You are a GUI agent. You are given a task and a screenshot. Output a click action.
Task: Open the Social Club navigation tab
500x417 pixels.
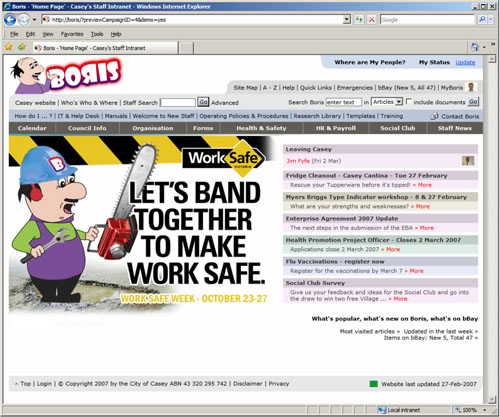tap(398, 128)
